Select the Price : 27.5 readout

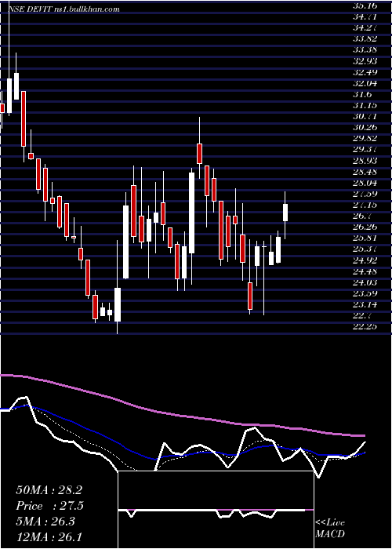49,507
